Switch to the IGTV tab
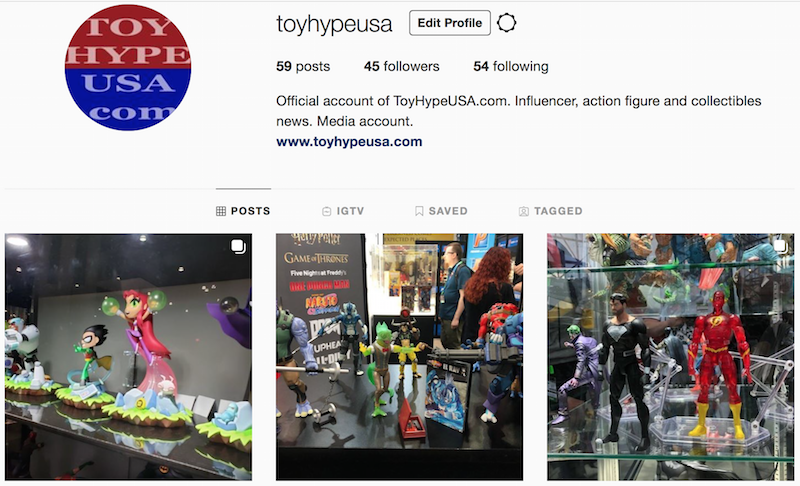Image resolution: width=800 pixels, height=486 pixels. [x=343, y=211]
